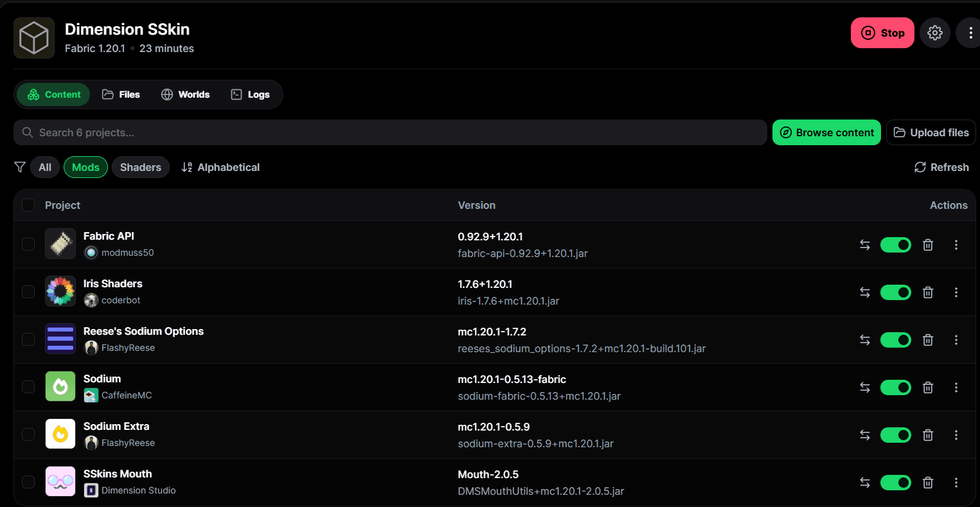Switch version of SSkins Mouth
Image resolution: width=980 pixels, height=507 pixels.
[x=865, y=483]
